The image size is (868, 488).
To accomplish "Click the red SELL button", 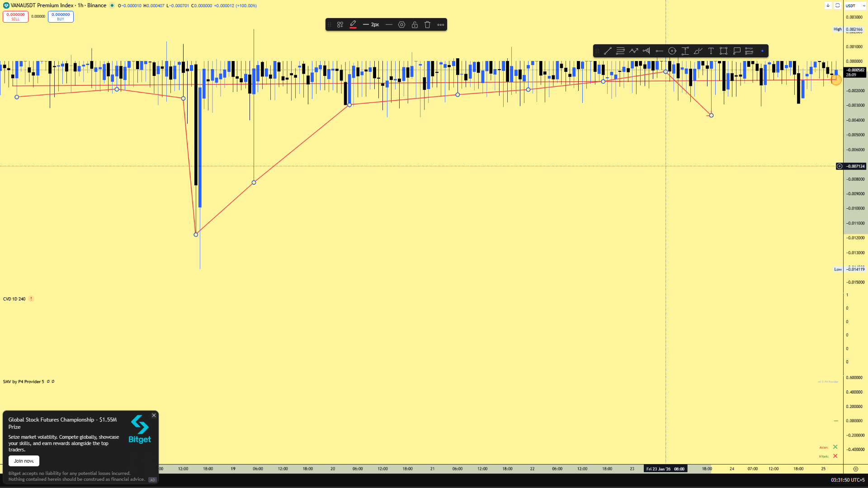I will tap(15, 16).
